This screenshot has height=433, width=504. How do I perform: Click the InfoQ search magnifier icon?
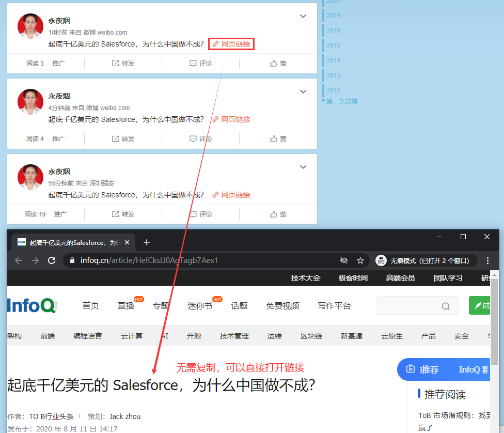[x=446, y=306]
